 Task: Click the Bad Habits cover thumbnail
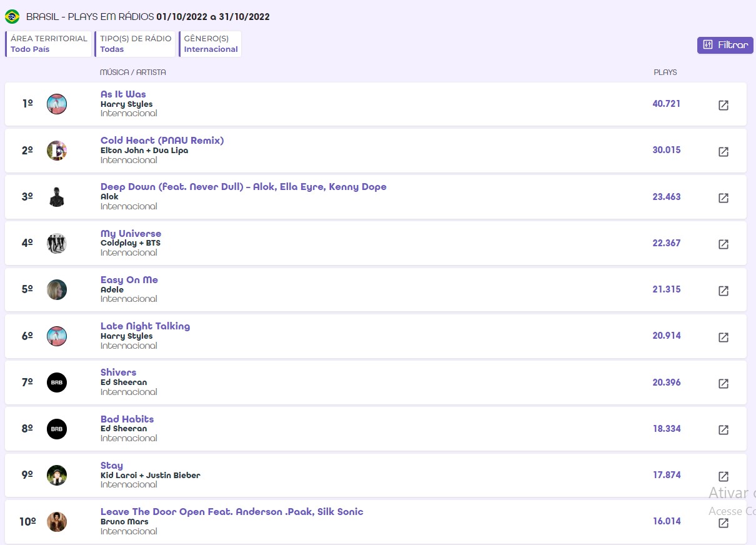pyautogui.click(x=57, y=429)
